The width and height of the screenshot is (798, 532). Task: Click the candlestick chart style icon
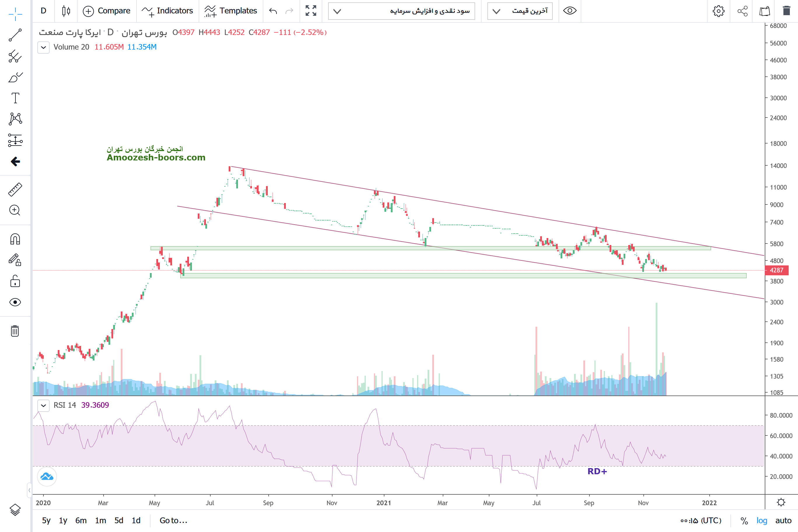coord(66,11)
